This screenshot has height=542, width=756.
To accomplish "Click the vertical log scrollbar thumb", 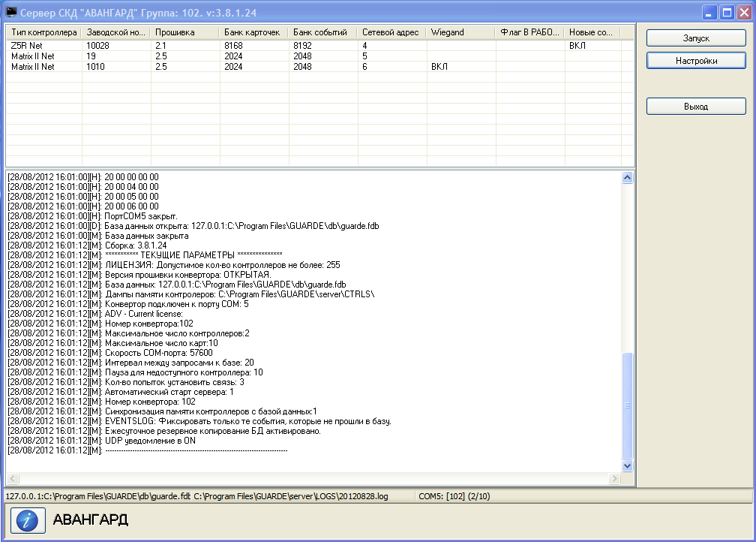I will click(627, 405).
